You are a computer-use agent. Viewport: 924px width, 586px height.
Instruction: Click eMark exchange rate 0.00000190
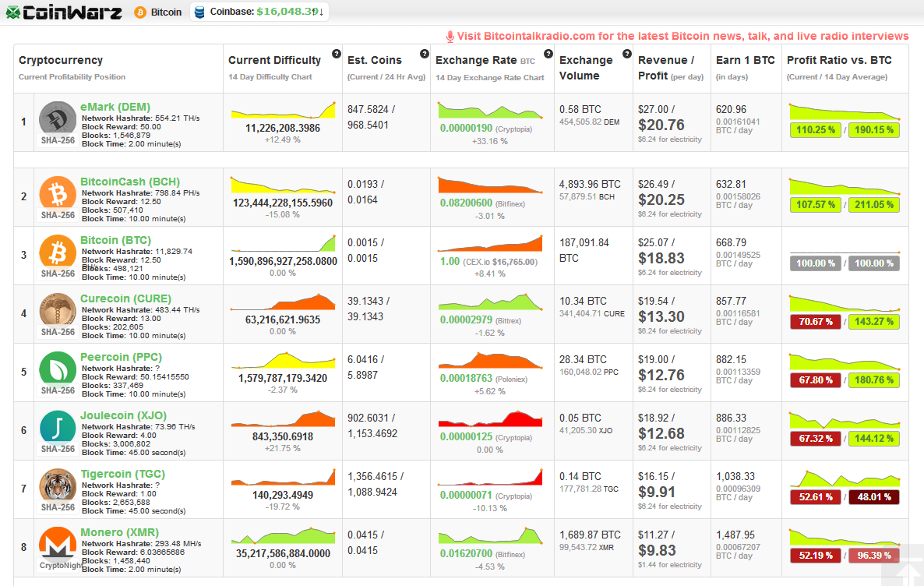coord(466,129)
